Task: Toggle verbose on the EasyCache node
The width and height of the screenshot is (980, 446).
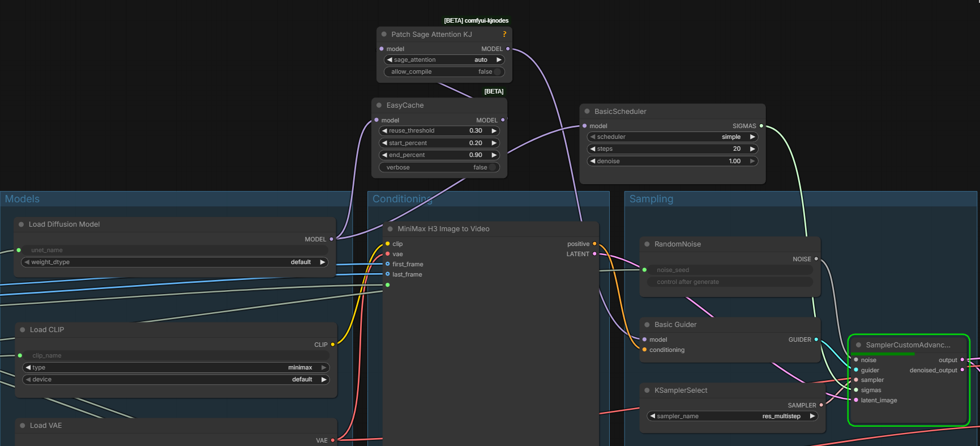Action: (x=439, y=167)
